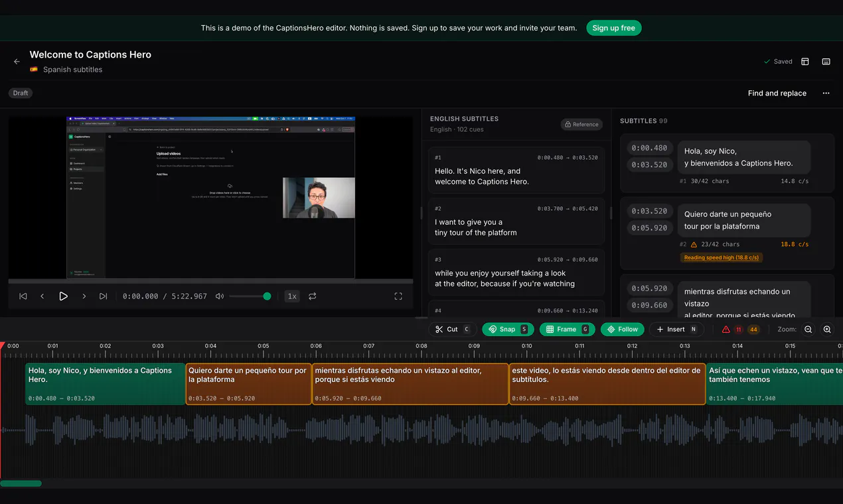Toggle Frame mode in the timeline toolbar
This screenshot has height=504, width=843.
567,330
